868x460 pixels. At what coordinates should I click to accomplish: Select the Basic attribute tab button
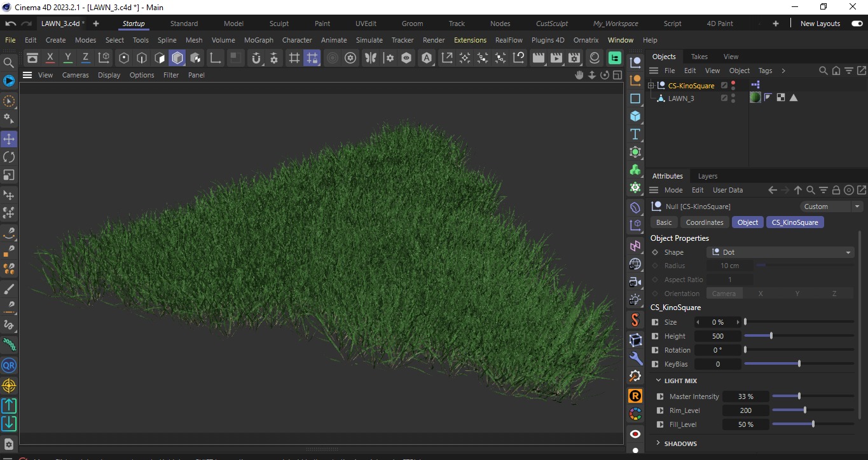664,222
